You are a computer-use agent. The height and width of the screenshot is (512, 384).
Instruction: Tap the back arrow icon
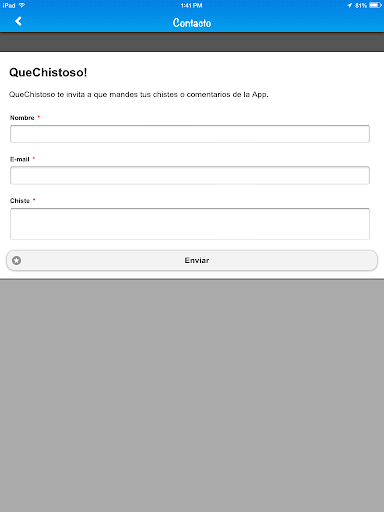pyautogui.click(x=18, y=21)
